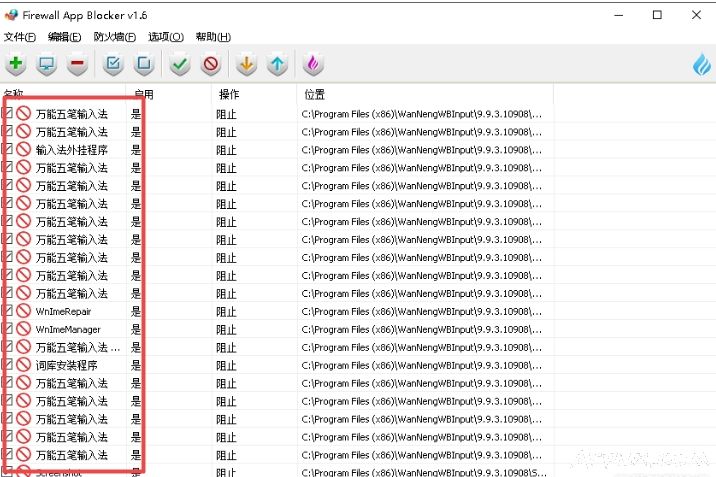The width and height of the screenshot is (716, 477).
Task: Click the red Block toolbar icon
Action: [x=211, y=64]
